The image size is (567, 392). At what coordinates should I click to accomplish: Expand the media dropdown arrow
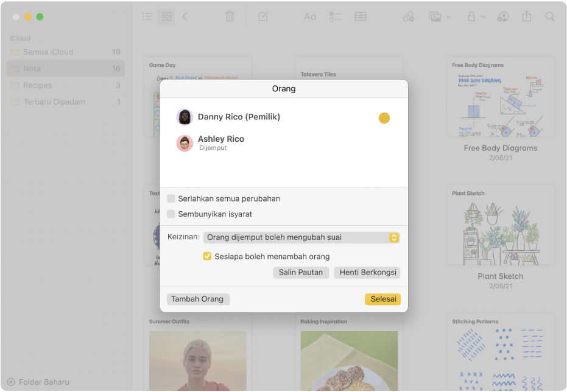448,17
